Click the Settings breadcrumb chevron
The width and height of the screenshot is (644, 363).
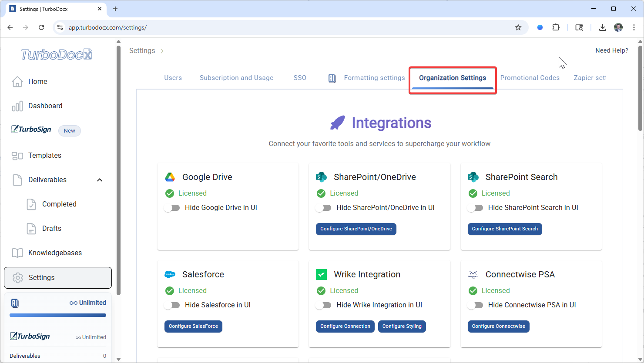[162, 51]
